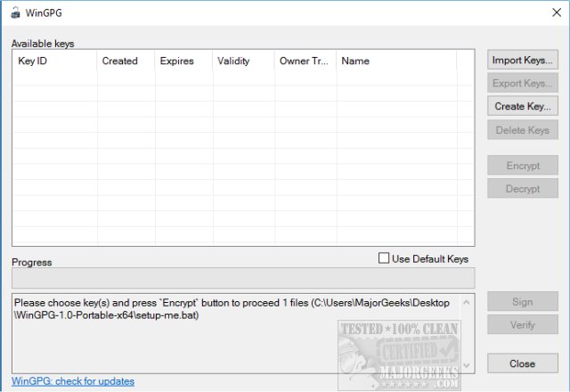Image resolution: width=570 pixels, height=392 pixels.
Task: Click the Sign button
Action: click(x=523, y=301)
